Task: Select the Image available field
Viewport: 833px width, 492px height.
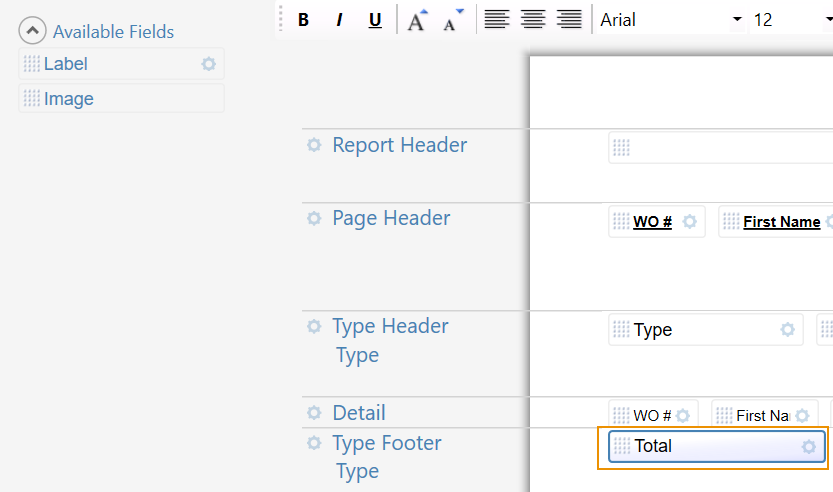Action: [x=122, y=98]
